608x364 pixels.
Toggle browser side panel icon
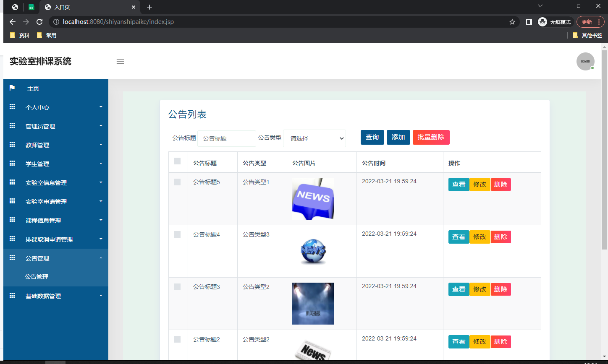coord(529,22)
